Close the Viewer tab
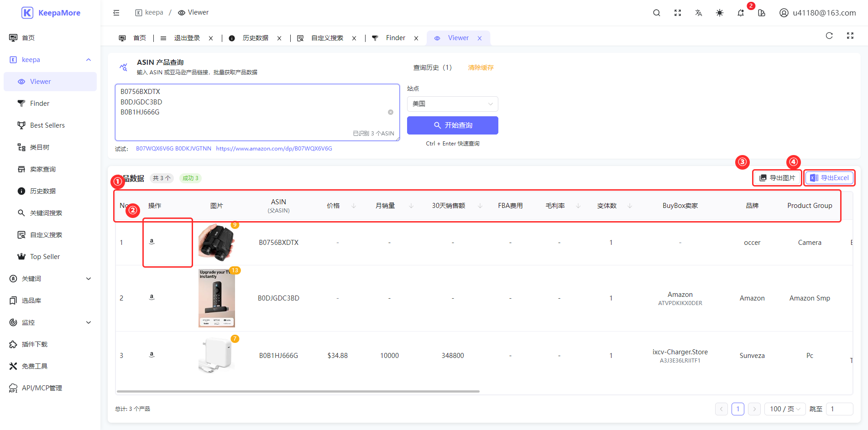Image resolution: width=868 pixels, height=430 pixels. (480, 38)
